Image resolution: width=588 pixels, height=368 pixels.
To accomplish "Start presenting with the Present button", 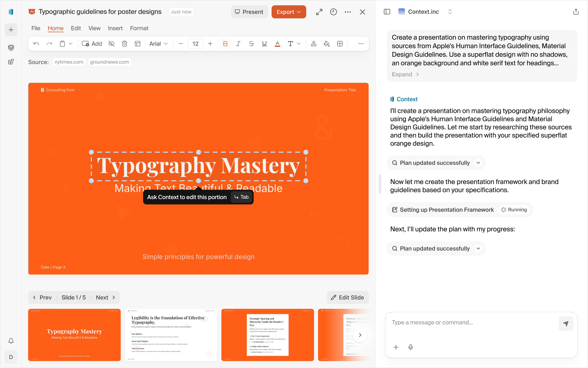I will click(x=249, y=12).
